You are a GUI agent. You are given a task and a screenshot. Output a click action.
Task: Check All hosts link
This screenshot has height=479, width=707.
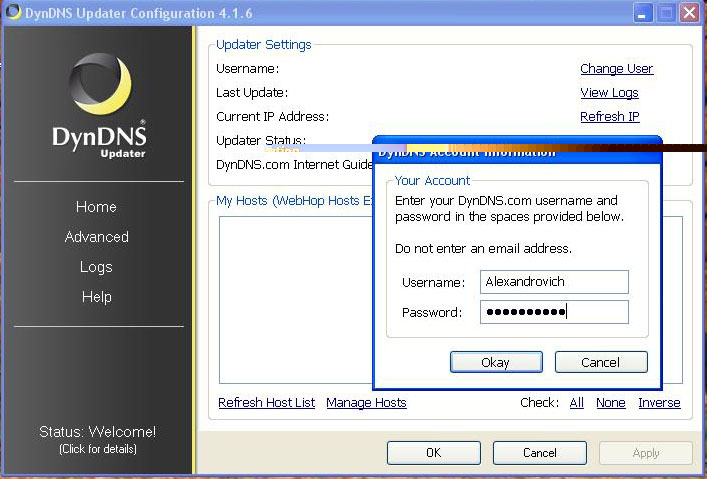point(577,402)
